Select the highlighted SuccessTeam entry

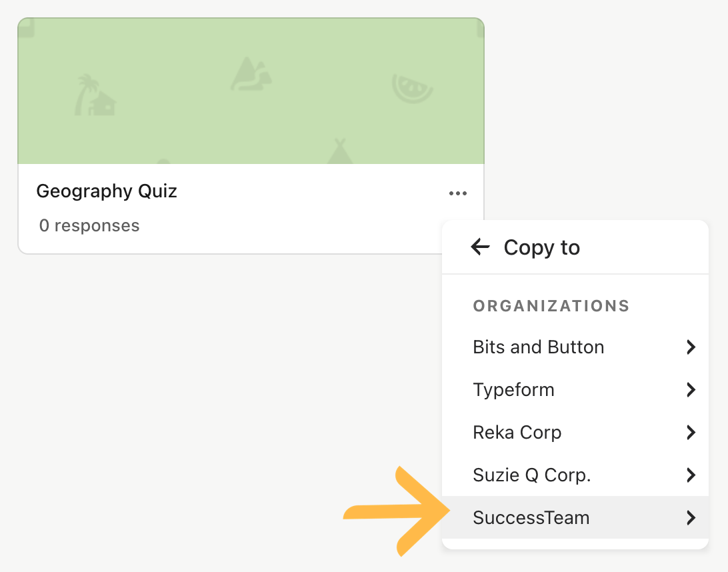point(575,518)
